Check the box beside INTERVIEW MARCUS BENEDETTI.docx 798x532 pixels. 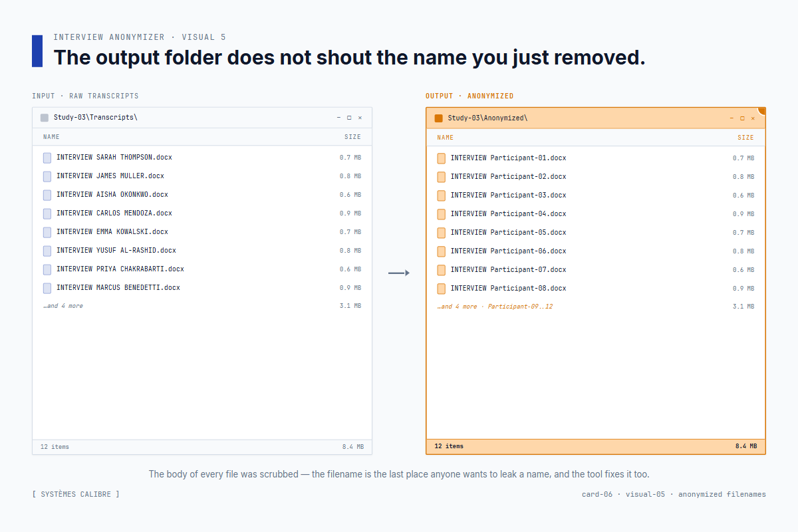click(x=47, y=288)
